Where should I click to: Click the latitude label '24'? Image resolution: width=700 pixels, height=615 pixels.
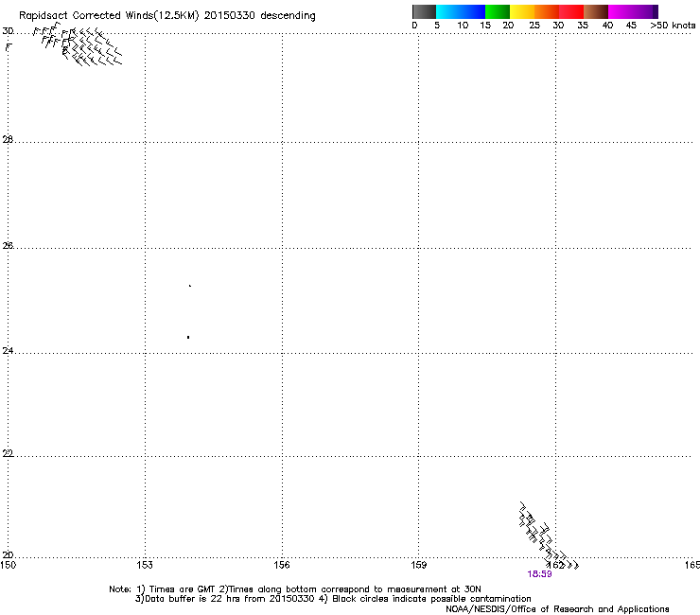coord(8,351)
